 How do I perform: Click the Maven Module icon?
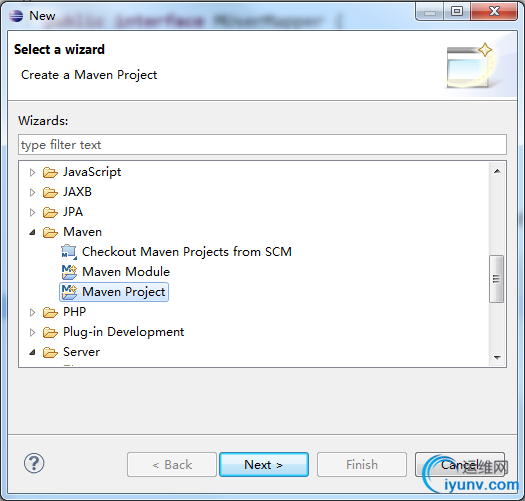[69, 272]
